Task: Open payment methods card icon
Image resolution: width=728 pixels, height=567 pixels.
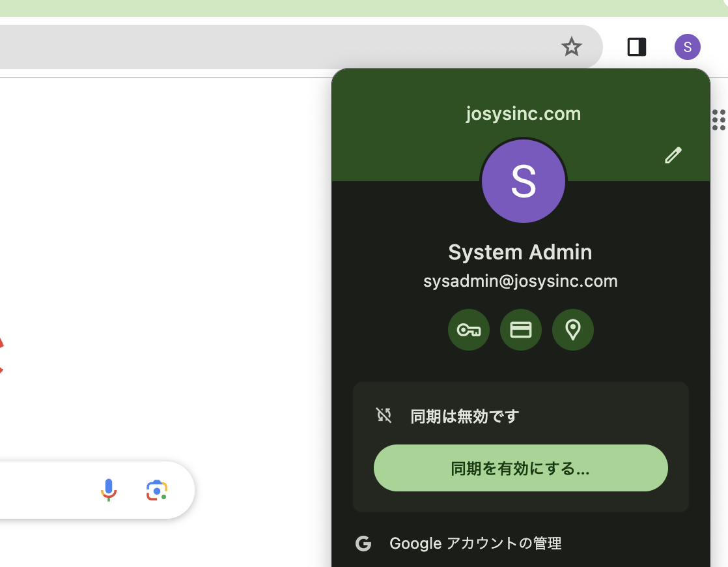Action: click(520, 330)
